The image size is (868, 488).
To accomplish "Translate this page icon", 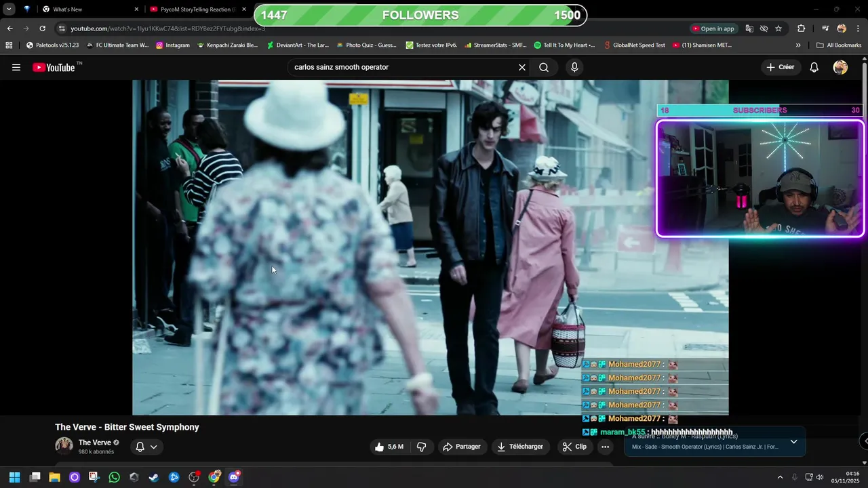I will point(749,28).
